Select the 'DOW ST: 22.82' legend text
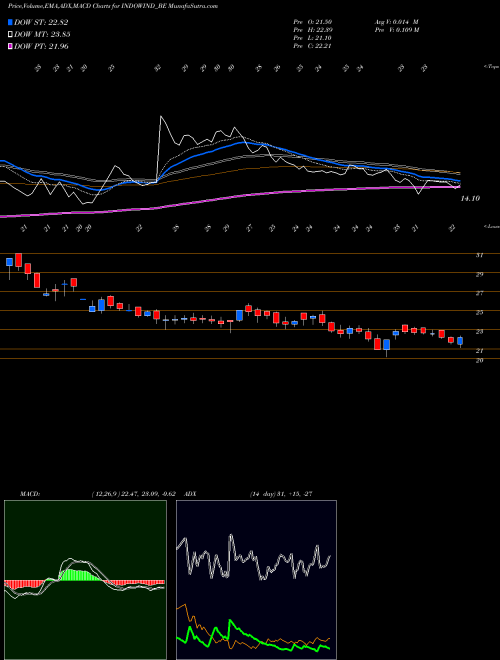Viewport: 500px width, 660px height. tap(41, 22)
